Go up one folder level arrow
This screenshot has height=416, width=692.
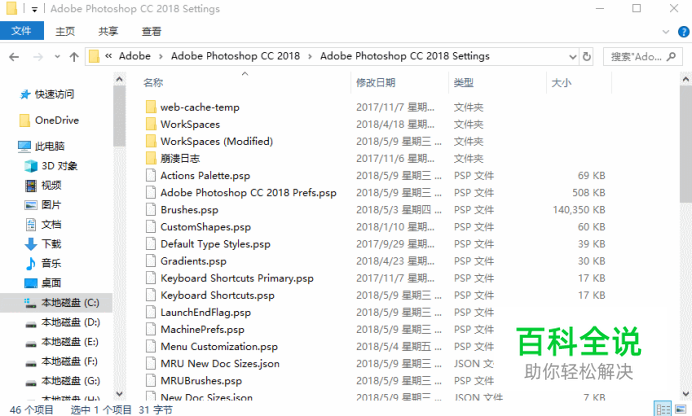pos(74,57)
